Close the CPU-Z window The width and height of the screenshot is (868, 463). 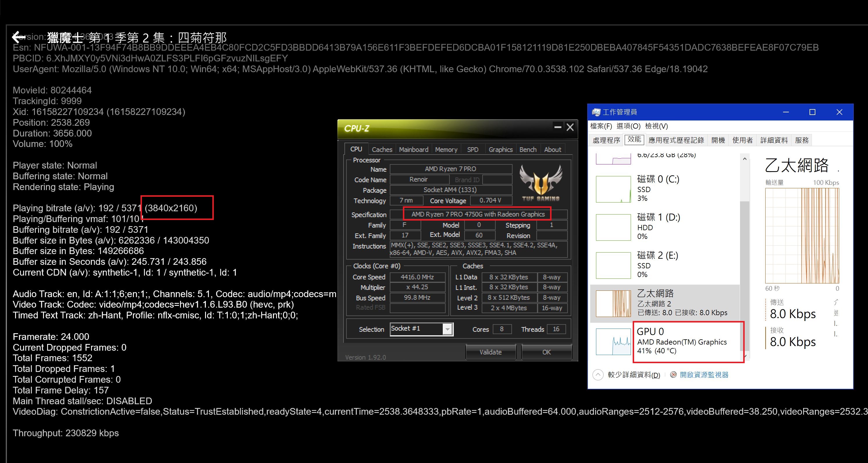(x=570, y=127)
